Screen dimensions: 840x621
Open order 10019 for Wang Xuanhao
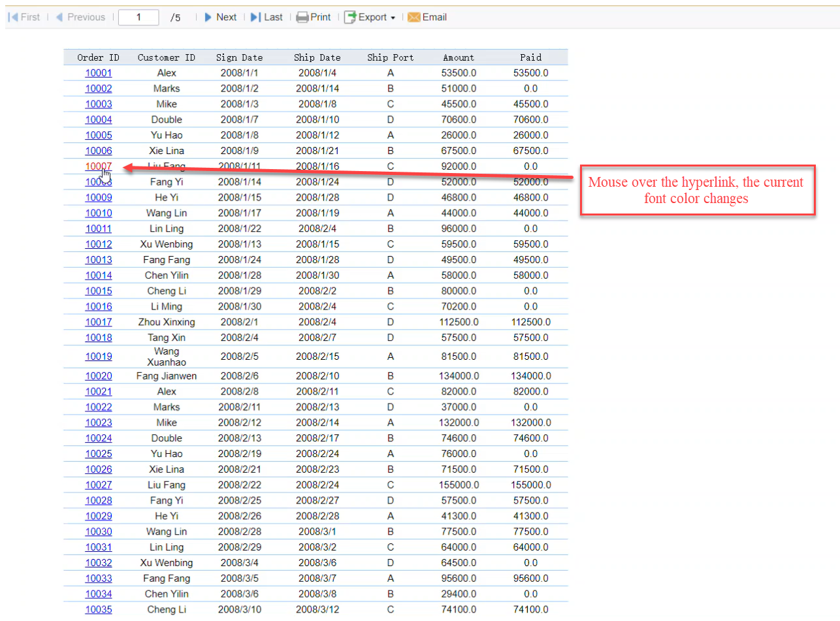[x=99, y=357]
